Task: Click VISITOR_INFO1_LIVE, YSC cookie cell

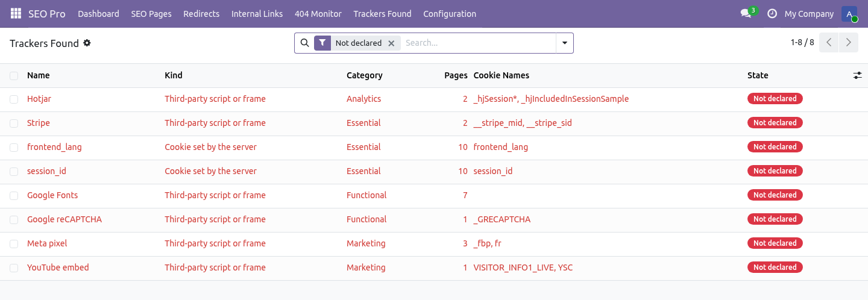Action: [x=523, y=267]
